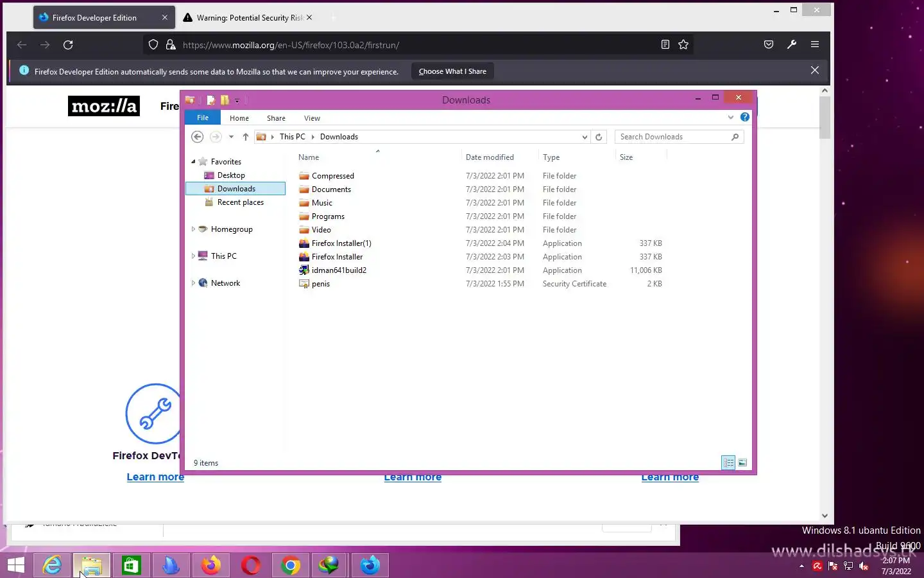The image size is (924, 578).
Task: Sort files by the Name column
Action: (x=309, y=157)
